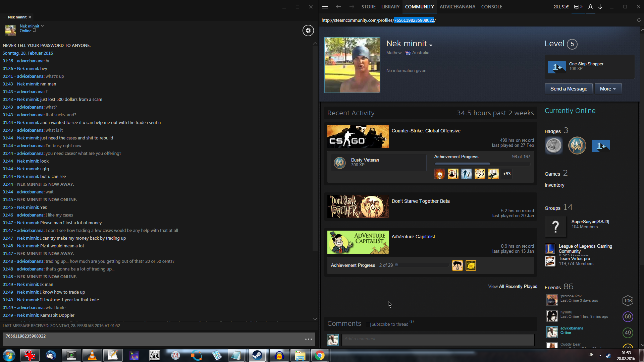Expand the More dropdown button

(x=608, y=89)
